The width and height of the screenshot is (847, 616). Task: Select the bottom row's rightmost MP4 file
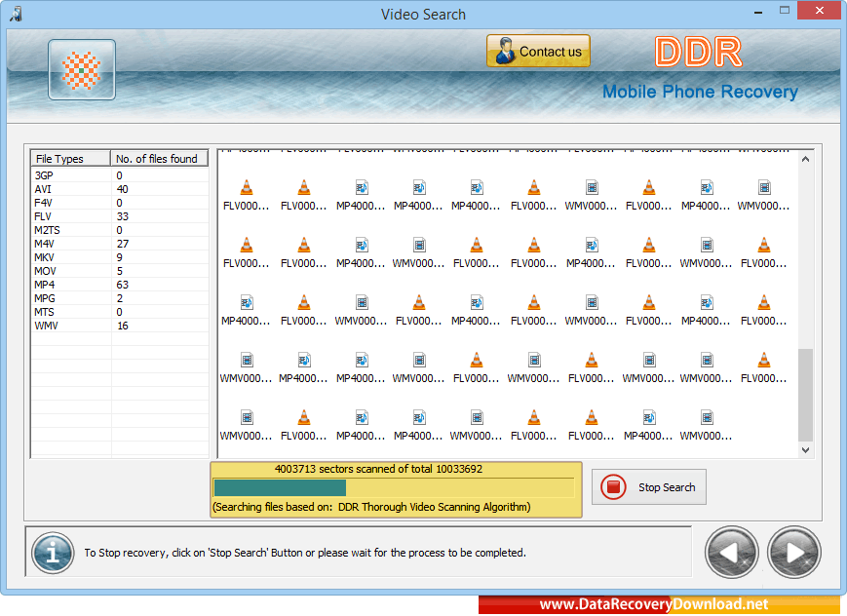pyautogui.click(x=649, y=425)
